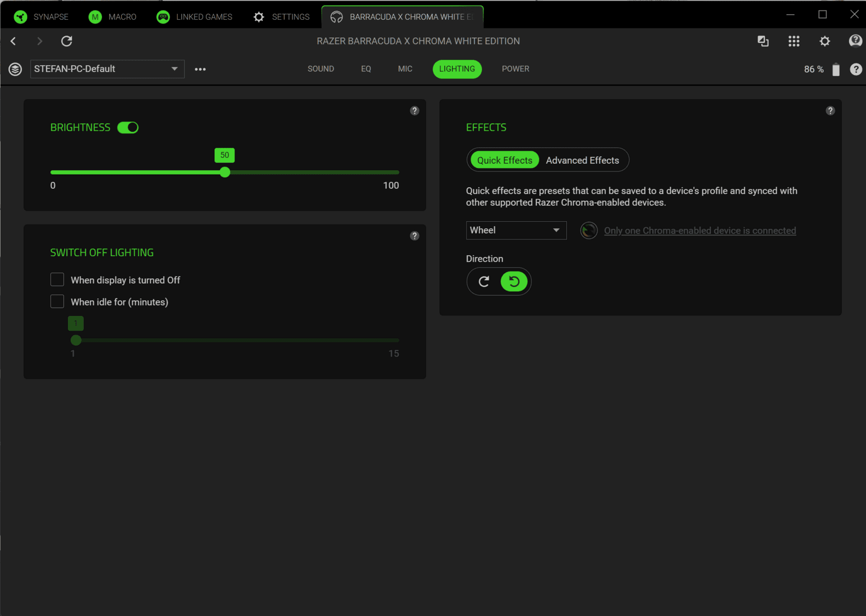Image resolution: width=866 pixels, height=616 pixels.
Task: Open help for the Brightness panel
Action: [415, 111]
